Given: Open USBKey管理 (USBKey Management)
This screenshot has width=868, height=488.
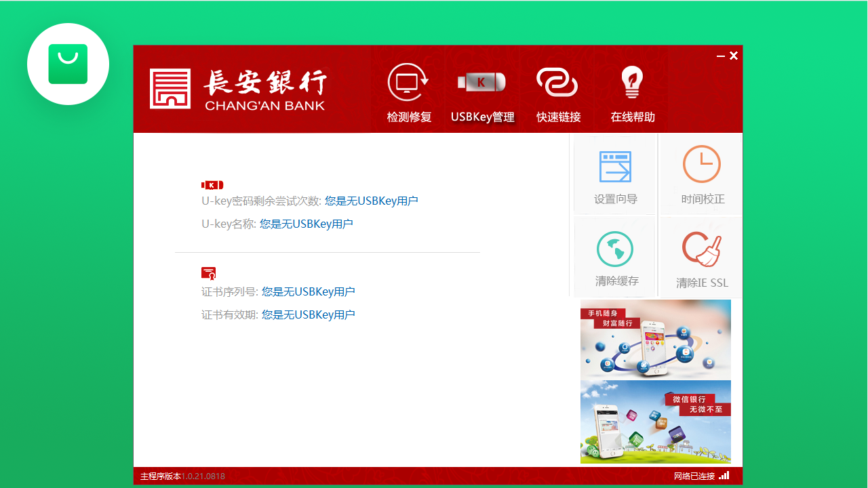Looking at the screenshot, I should (x=482, y=93).
